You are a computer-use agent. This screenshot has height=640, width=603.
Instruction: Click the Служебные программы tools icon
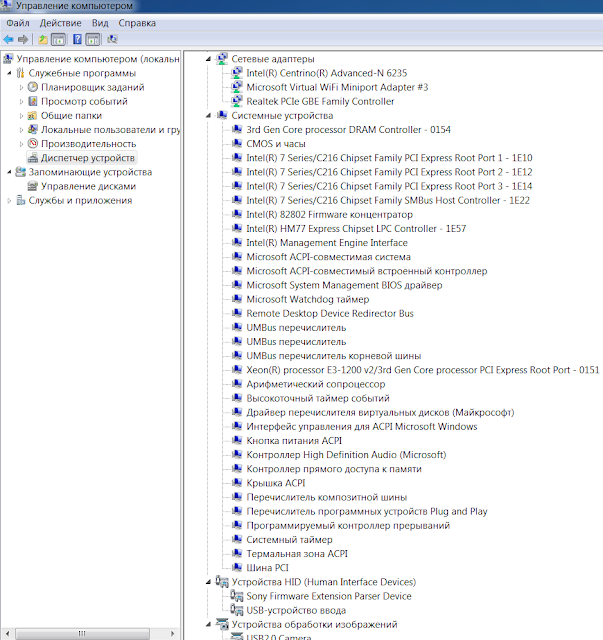click(20, 73)
